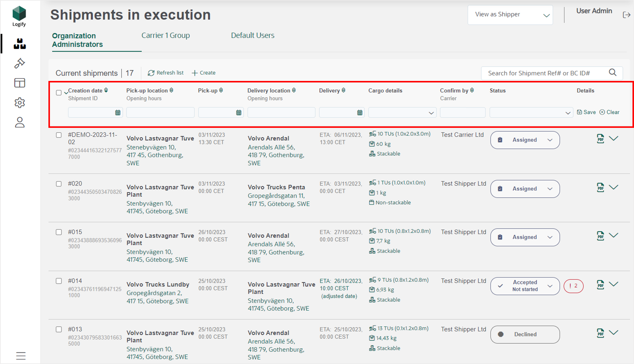The width and height of the screenshot is (634, 364).
Task: Open Assigned status dropdown for #015
Action: 525,237
